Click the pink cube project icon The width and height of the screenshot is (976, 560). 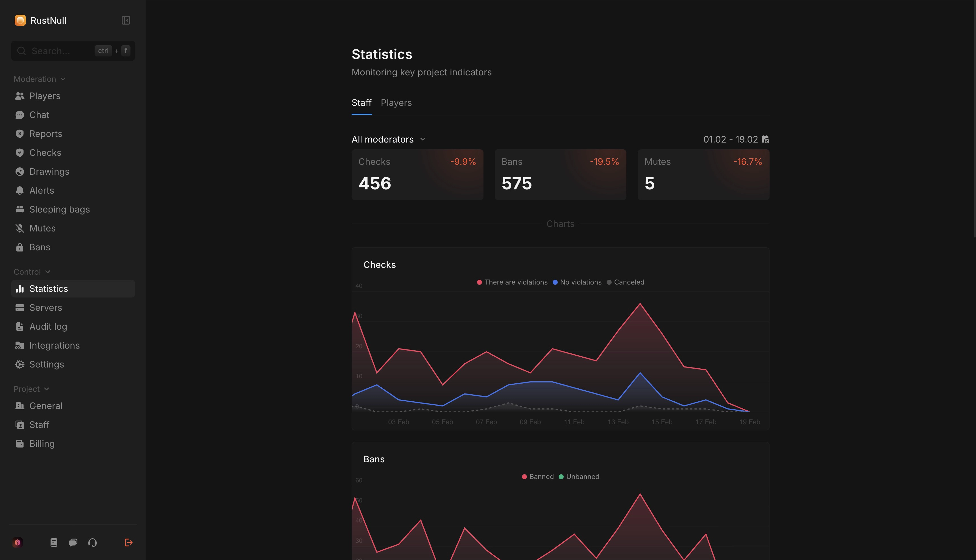coord(18,542)
